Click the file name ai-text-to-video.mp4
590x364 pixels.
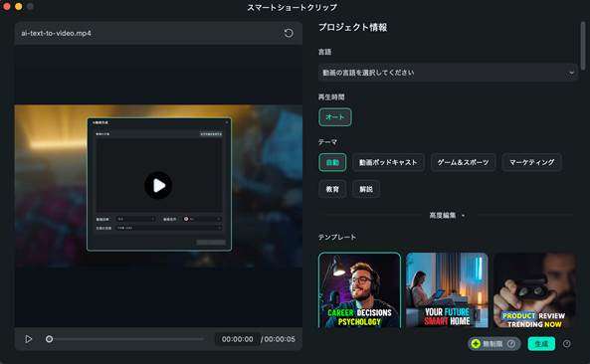[x=56, y=33]
